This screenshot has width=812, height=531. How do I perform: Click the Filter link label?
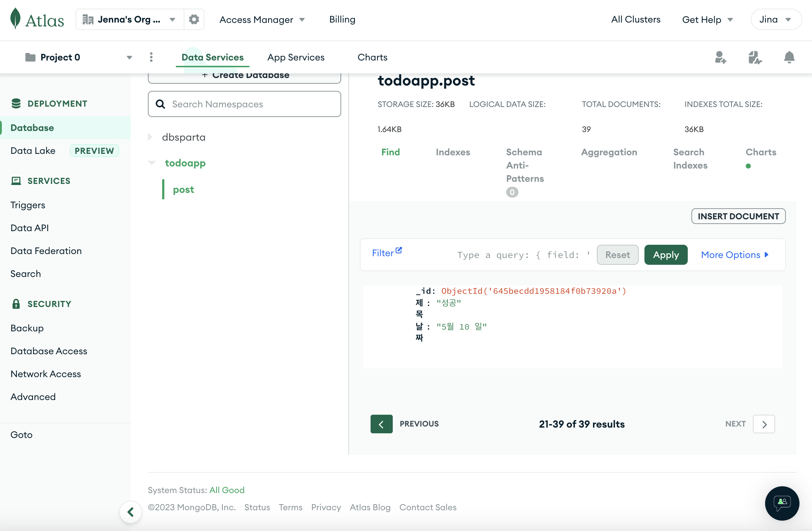point(383,253)
